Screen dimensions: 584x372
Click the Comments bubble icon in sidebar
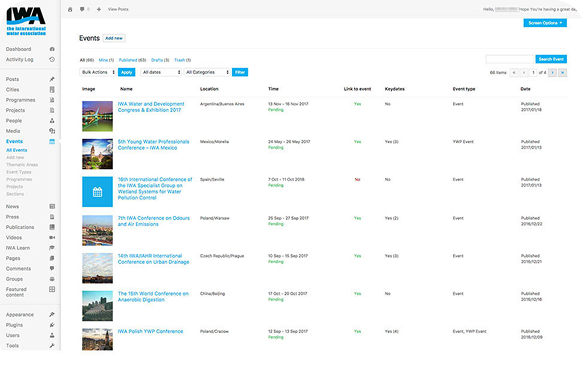(52, 268)
